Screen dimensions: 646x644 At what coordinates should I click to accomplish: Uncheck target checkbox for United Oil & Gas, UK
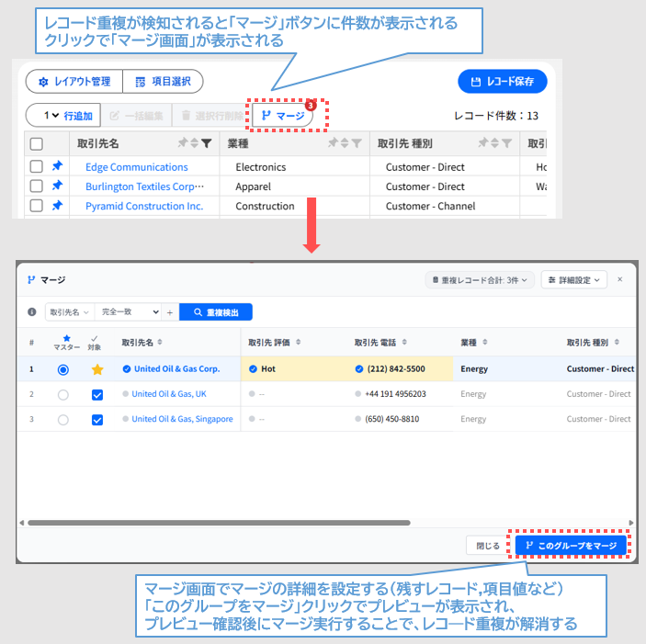[x=97, y=394]
